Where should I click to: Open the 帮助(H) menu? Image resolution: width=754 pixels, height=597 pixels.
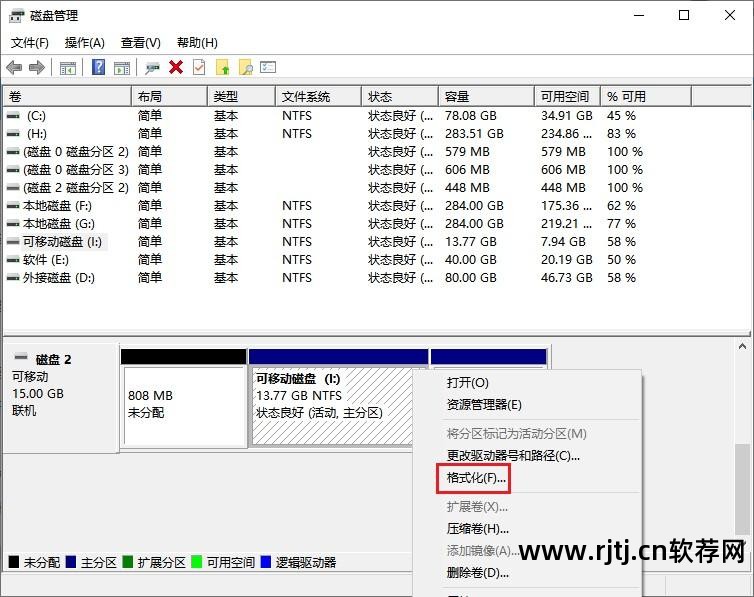197,43
